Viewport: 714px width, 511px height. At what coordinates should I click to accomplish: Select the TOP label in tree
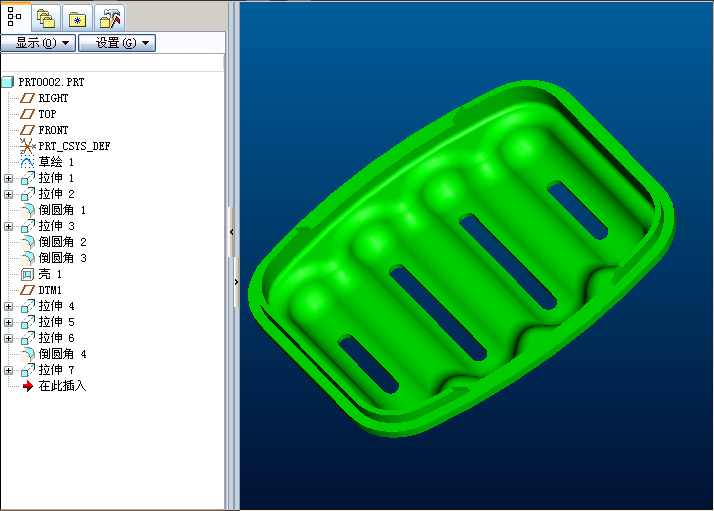point(47,114)
